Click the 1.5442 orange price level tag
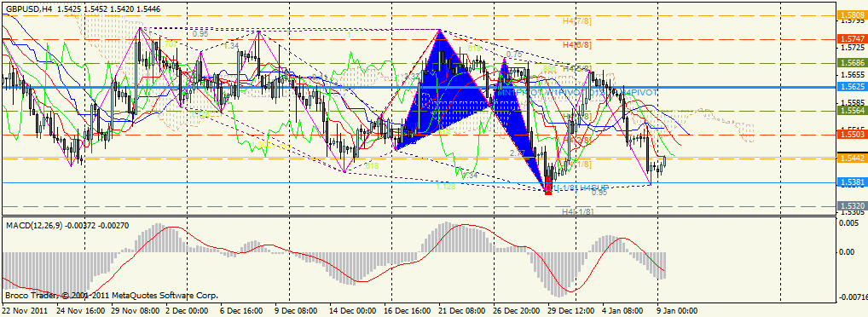 (x=853, y=158)
